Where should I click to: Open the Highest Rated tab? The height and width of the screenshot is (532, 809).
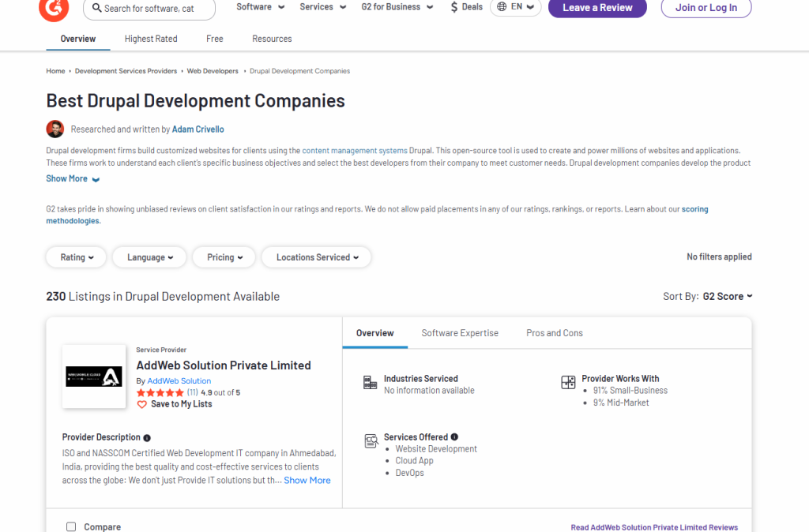coord(151,39)
